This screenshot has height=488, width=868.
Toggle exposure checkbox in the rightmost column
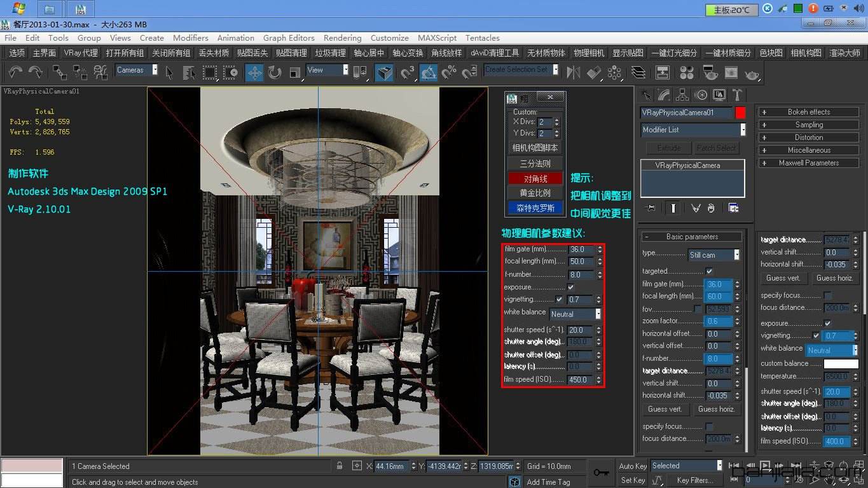coord(827,323)
